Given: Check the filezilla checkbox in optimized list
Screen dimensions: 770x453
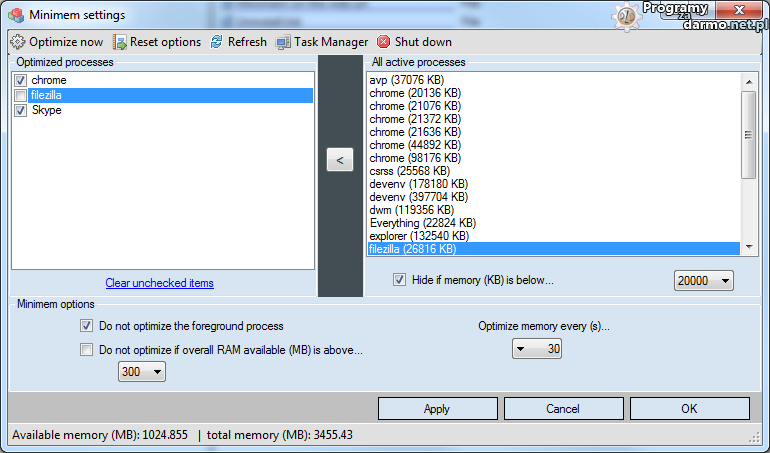Looking at the screenshot, I should tap(21, 95).
